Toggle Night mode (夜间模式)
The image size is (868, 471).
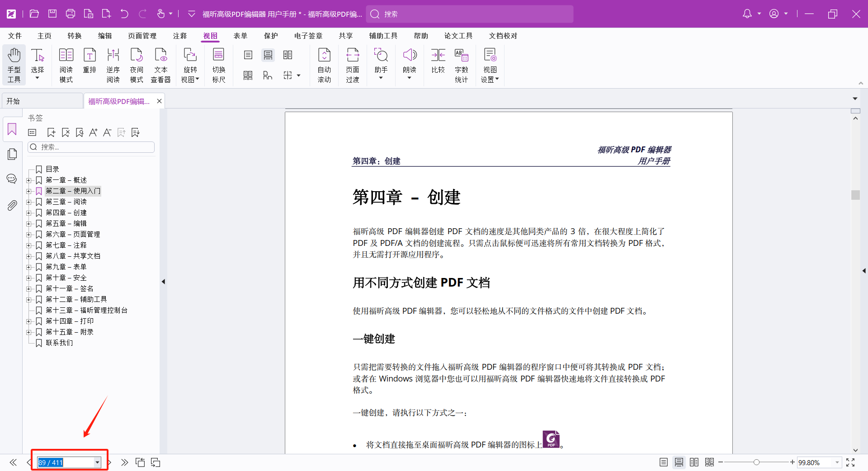[137, 65]
